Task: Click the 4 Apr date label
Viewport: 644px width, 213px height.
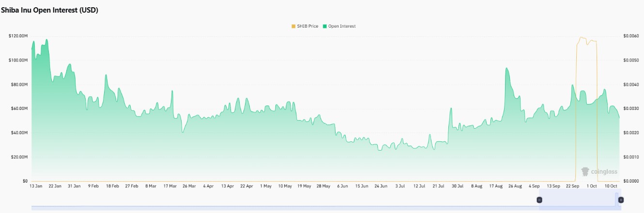Action: click(x=208, y=186)
